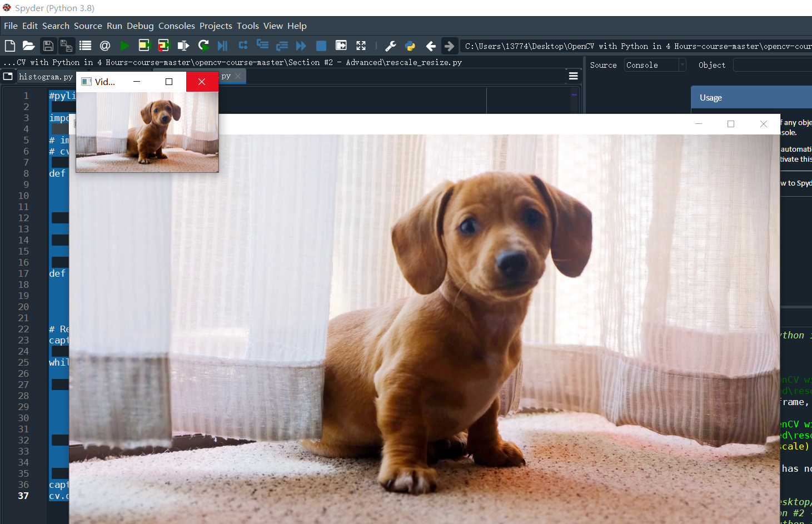Re-run last script icon
This screenshot has width=812, height=524.
click(203, 46)
